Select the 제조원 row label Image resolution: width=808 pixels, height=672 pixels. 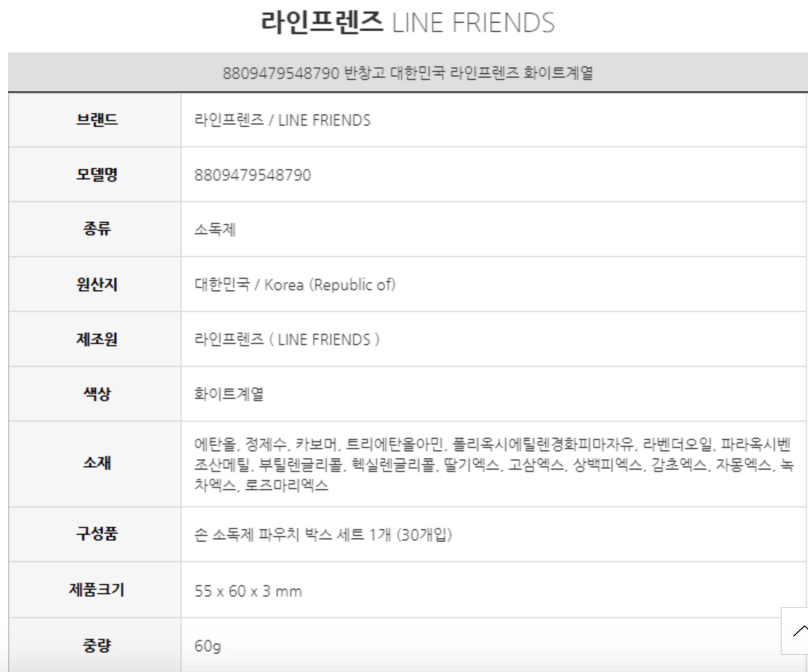point(97,339)
